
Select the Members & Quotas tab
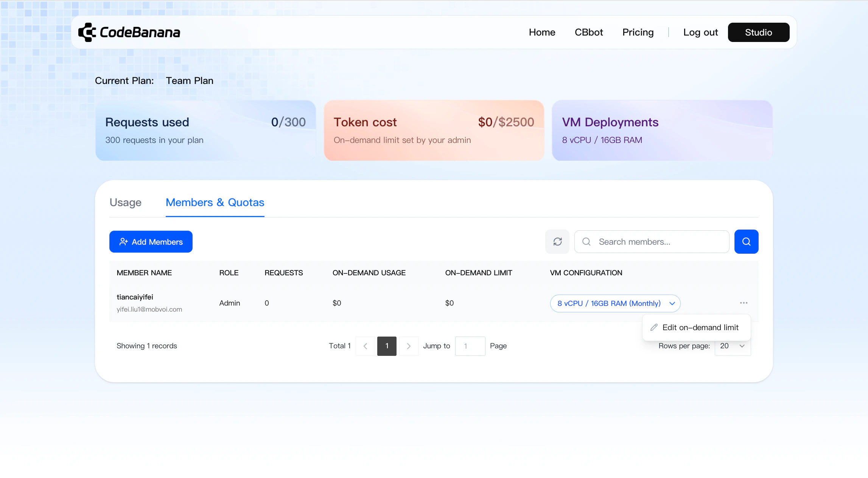pos(215,202)
